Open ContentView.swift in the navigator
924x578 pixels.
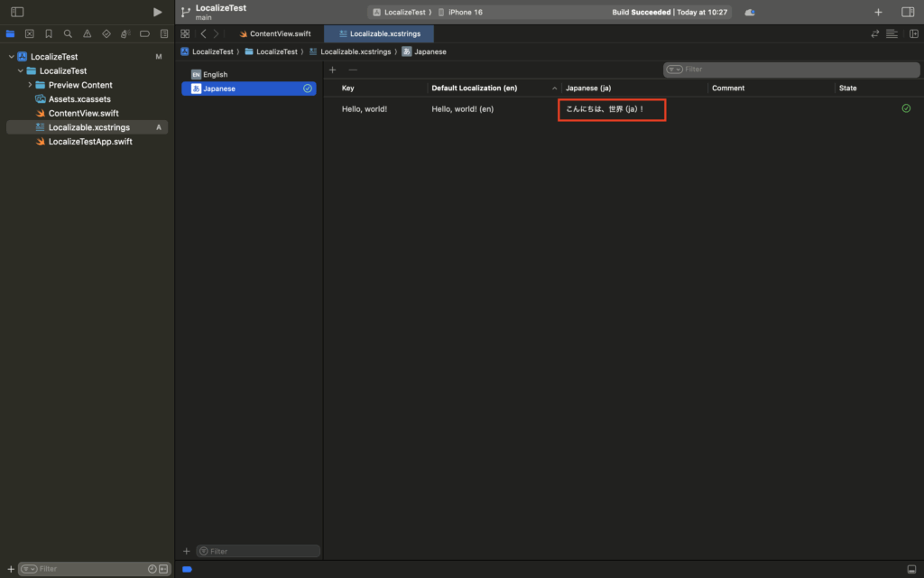click(84, 113)
